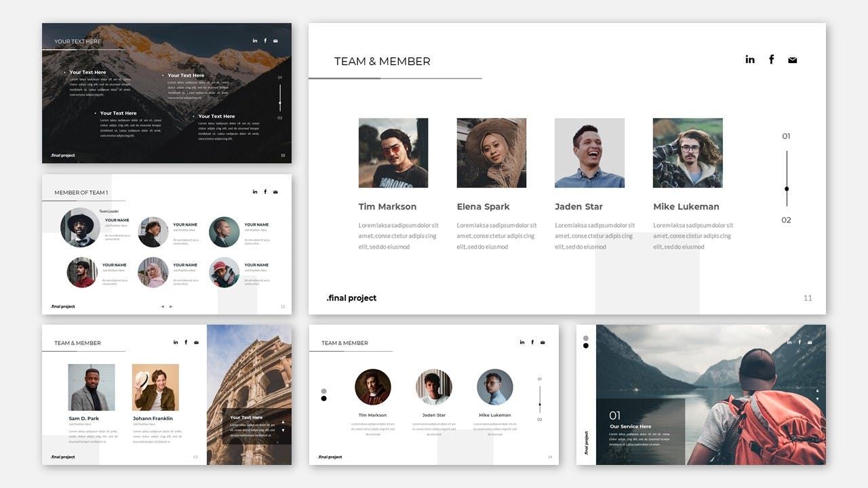Open LinkedIn icon on Member of Team 1 slide
Viewport: 868px width, 488px height.
click(255, 192)
